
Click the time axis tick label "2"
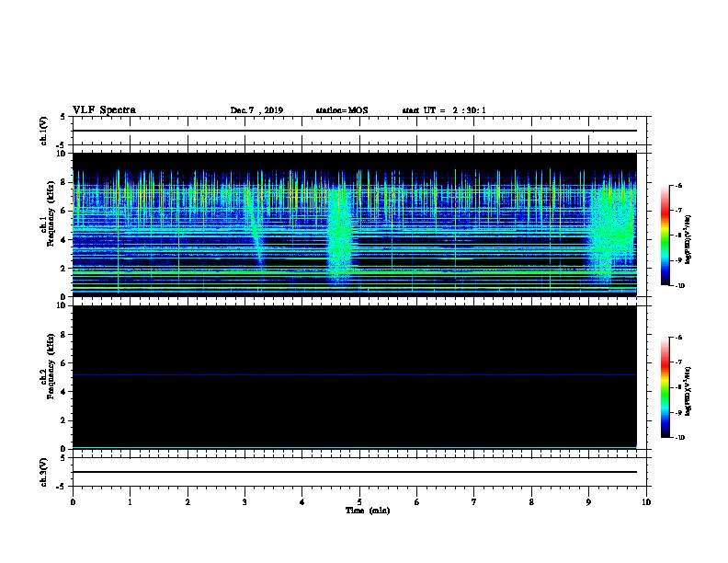188,502
